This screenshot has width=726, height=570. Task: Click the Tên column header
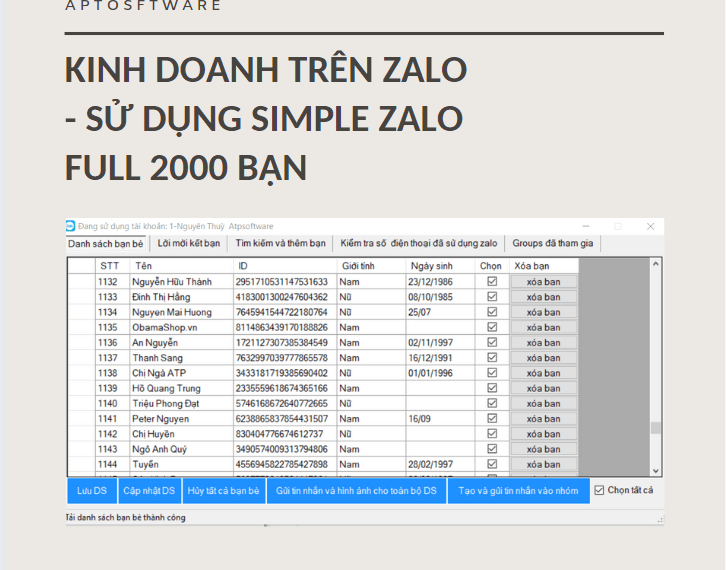pos(181,266)
